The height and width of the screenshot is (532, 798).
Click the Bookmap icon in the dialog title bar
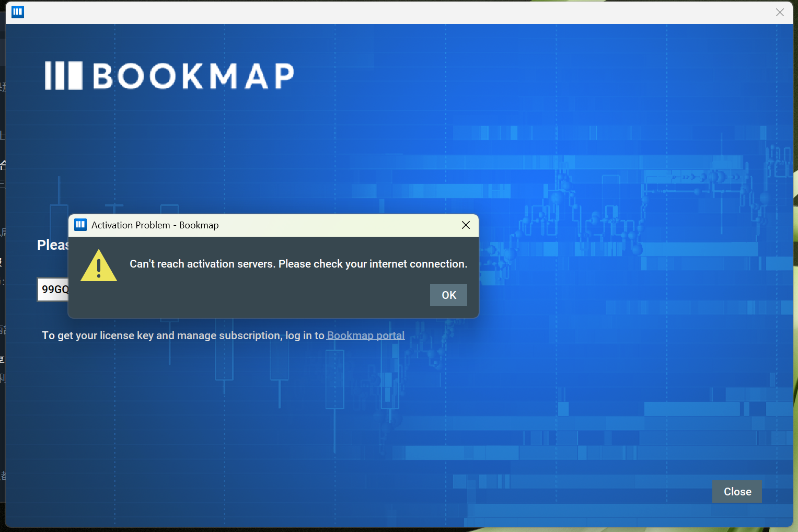pos(80,225)
